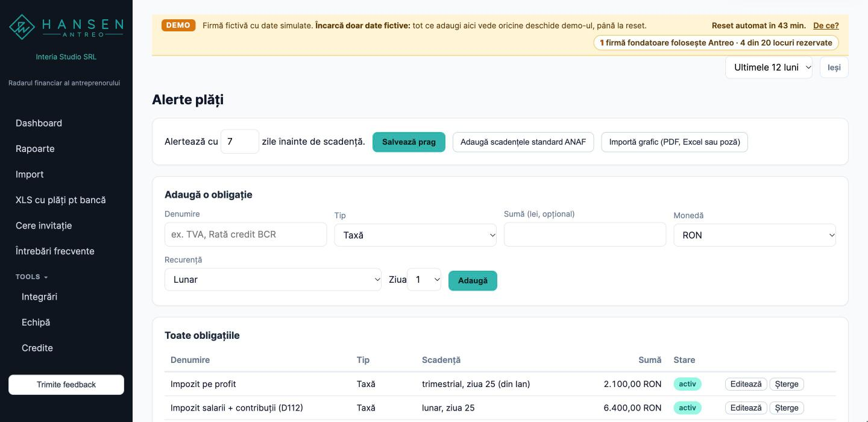
Task: Click the Adaugă obligation button
Action: pos(473,281)
